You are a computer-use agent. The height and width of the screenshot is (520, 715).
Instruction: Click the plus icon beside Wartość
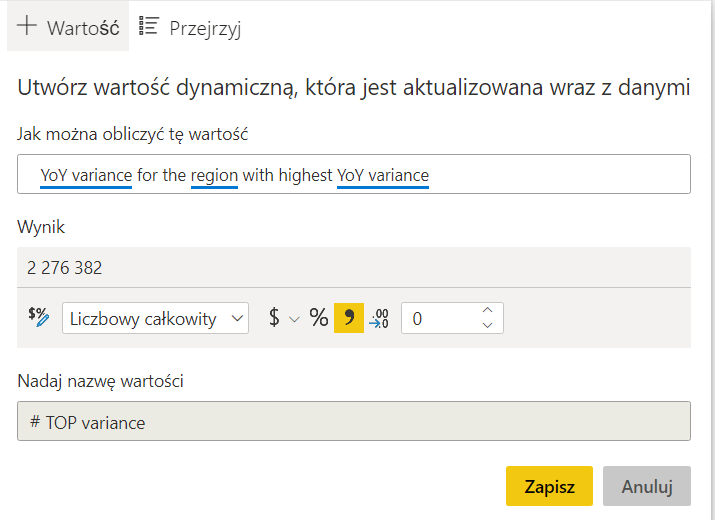[x=27, y=27]
